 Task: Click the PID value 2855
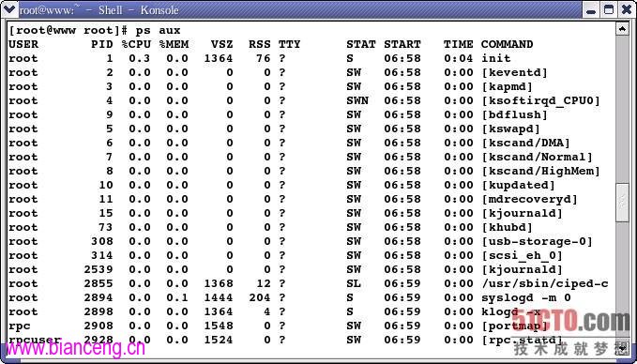[99, 283]
